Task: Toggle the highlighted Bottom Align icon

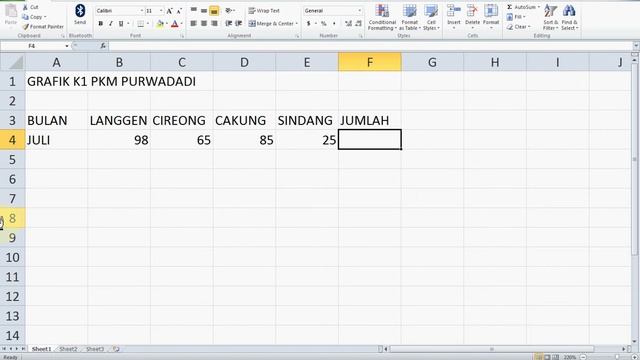Action: pos(214,11)
